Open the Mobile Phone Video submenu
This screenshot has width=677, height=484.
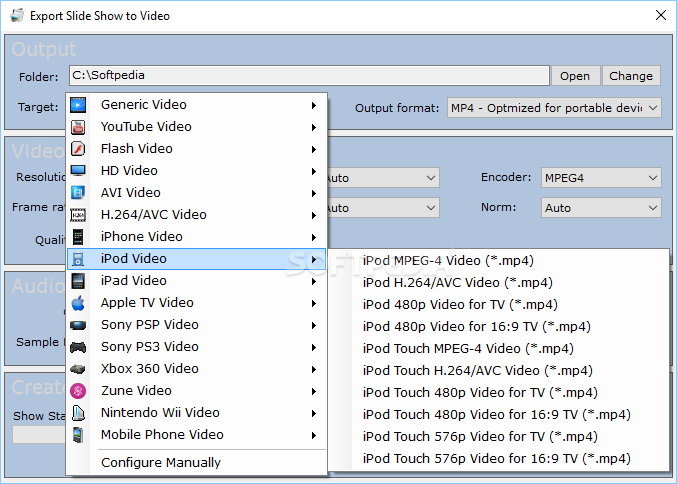point(197,435)
